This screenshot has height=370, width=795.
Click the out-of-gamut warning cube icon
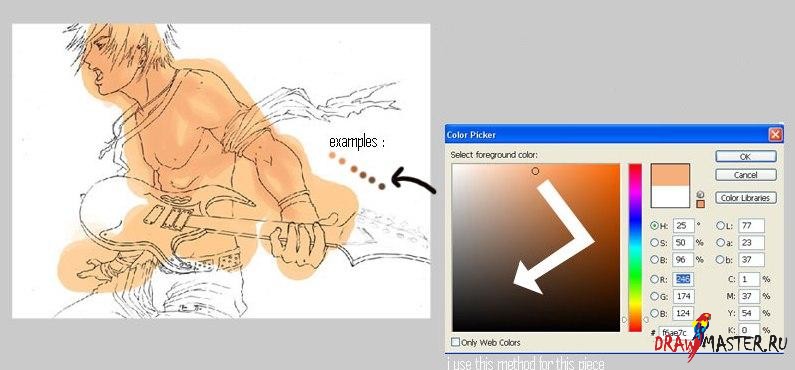(x=701, y=195)
